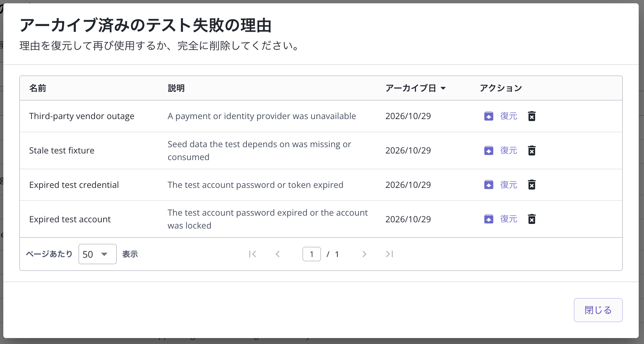Screen dimensions: 644x344
Task: Click restore icon for Expired test credential
Action: [x=489, y=185]
